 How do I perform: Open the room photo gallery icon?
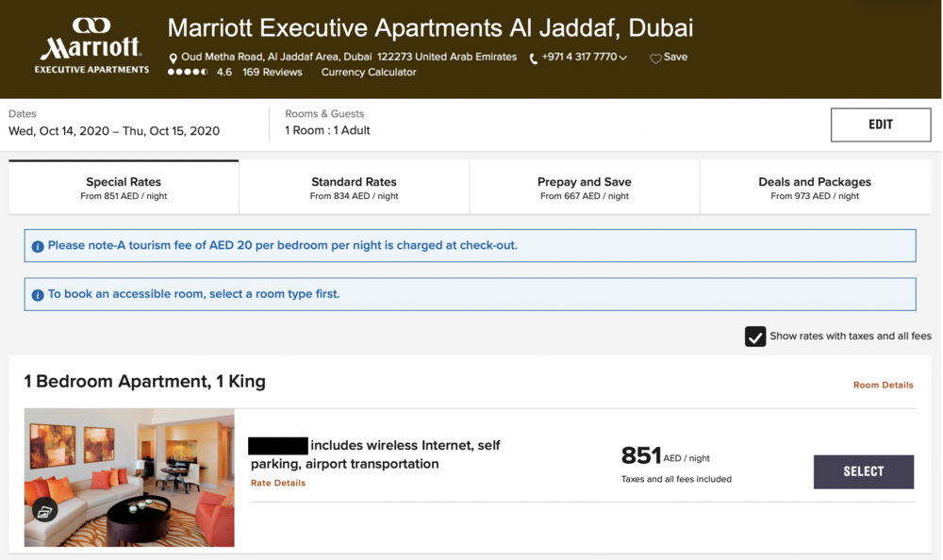pyautogui.click(x=44, y=511)
